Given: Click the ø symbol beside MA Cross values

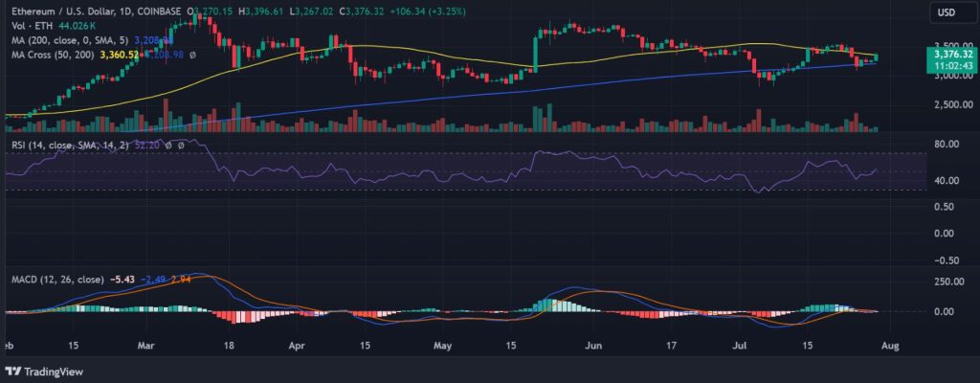Looking at the screenshot, I should pos(192,55).
